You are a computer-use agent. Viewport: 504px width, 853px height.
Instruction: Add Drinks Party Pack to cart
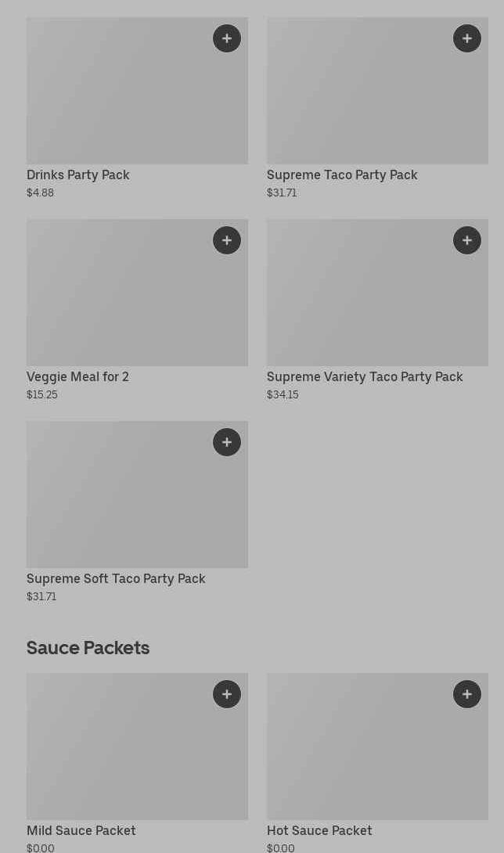[227, 38]
